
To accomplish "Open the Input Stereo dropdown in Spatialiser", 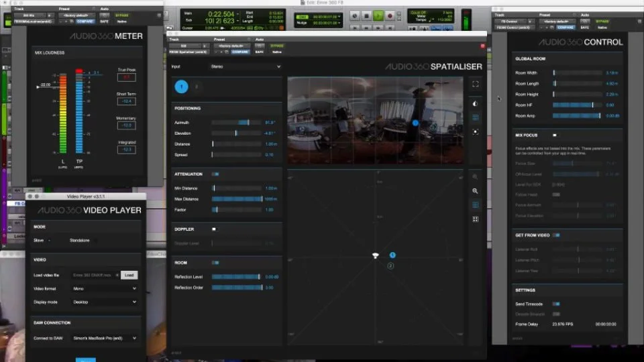I will [x=246, y=66].
